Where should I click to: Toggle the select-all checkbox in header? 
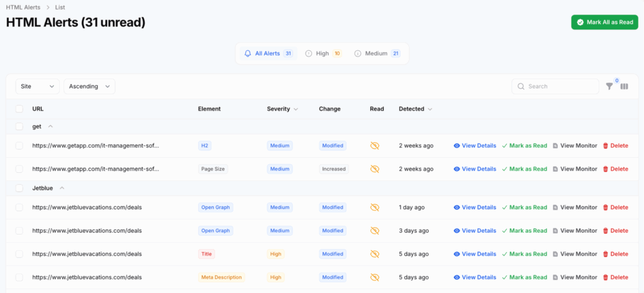19,109
